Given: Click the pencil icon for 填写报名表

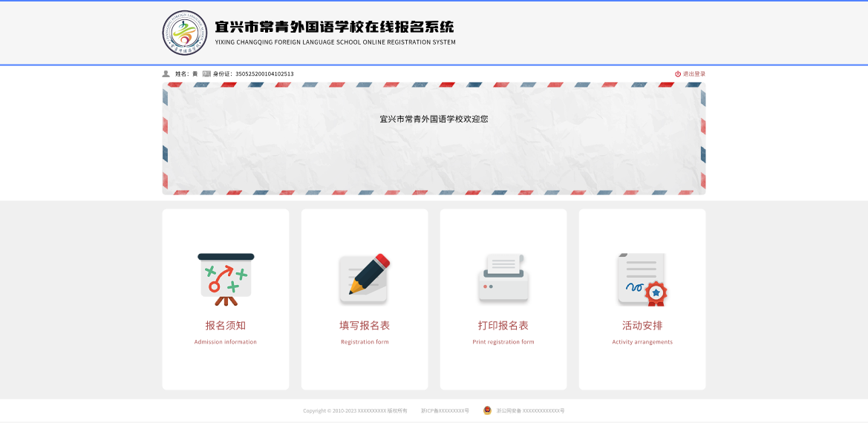Looking at the screenshot, I should pos(365,279).
